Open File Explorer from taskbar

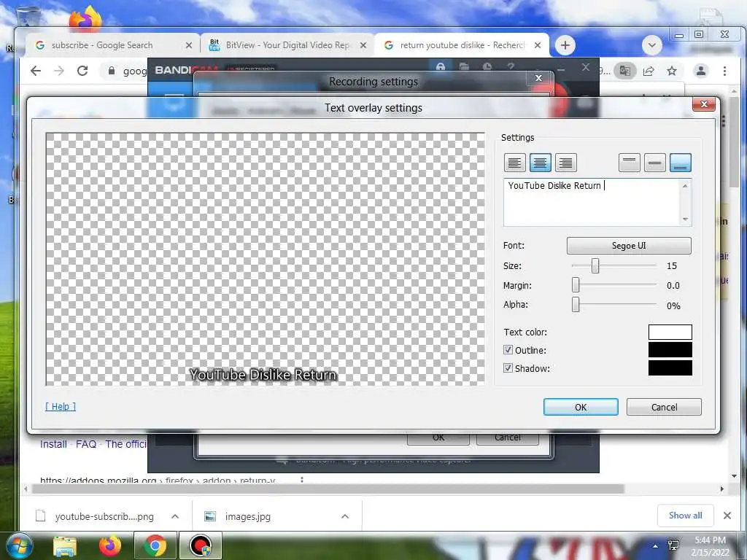[x=65, y=545]
